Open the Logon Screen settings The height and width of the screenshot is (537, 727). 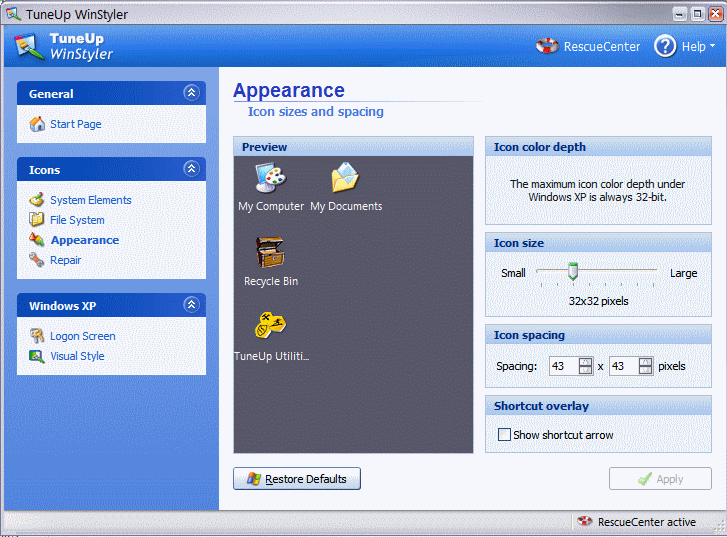[83, 336]
